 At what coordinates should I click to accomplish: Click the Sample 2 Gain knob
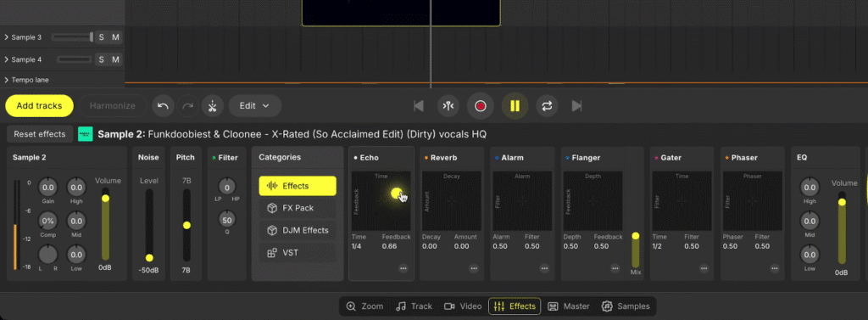pos(48,188)
